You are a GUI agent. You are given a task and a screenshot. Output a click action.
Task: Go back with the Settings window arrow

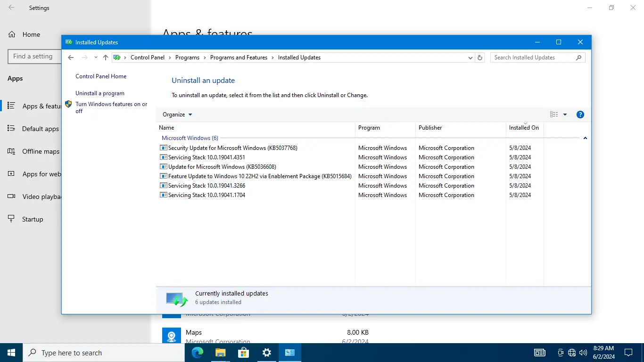[x=11, y=8]
